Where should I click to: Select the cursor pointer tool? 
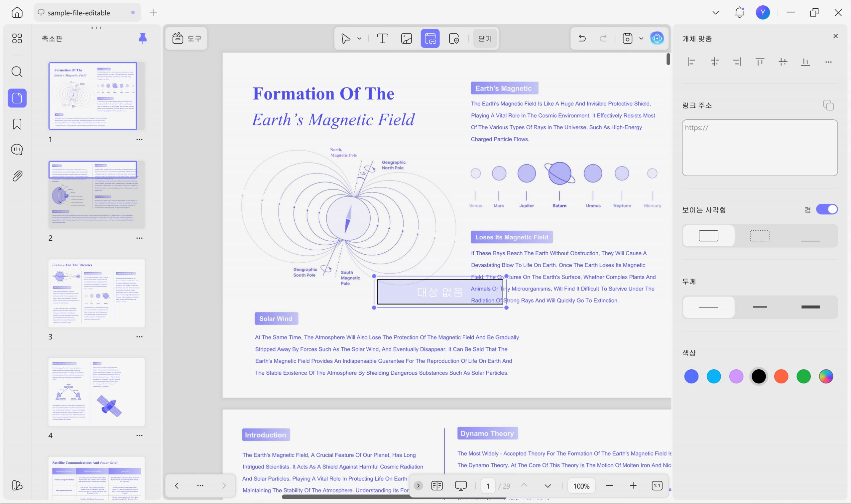346,38
